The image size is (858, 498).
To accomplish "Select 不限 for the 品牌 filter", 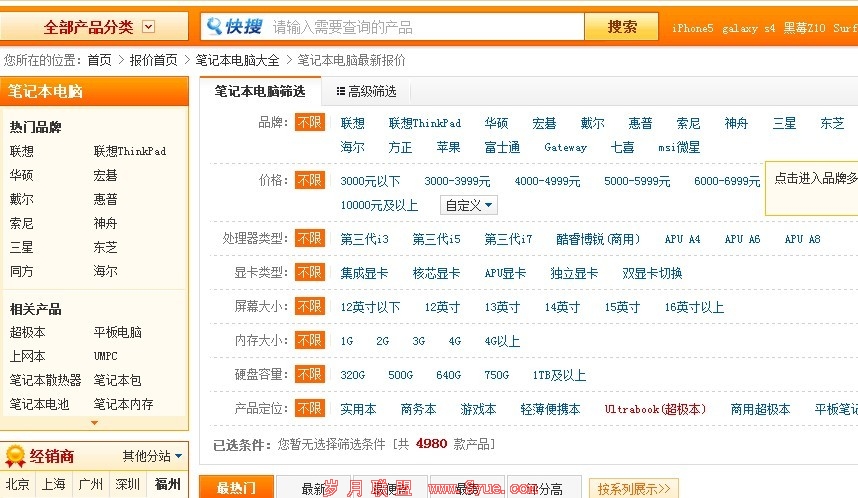I will tap(309, 122).
